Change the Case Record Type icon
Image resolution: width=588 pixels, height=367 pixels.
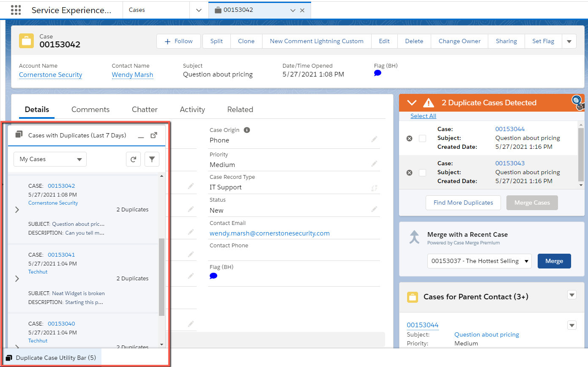click(374, 188)
